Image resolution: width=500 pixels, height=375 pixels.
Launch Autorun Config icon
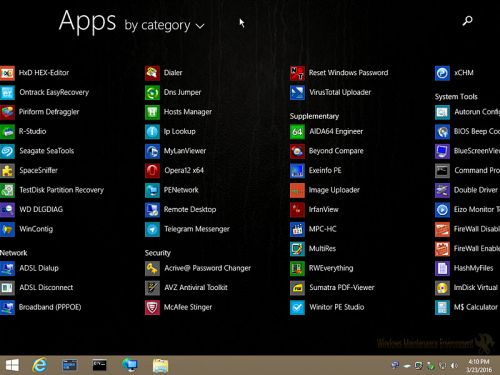click(442, 112)
